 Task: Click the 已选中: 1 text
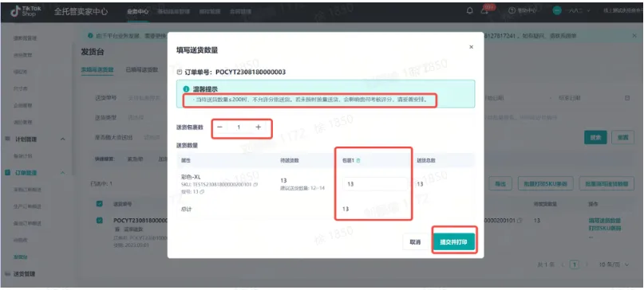pyautogui.click(x=101, y=184)
